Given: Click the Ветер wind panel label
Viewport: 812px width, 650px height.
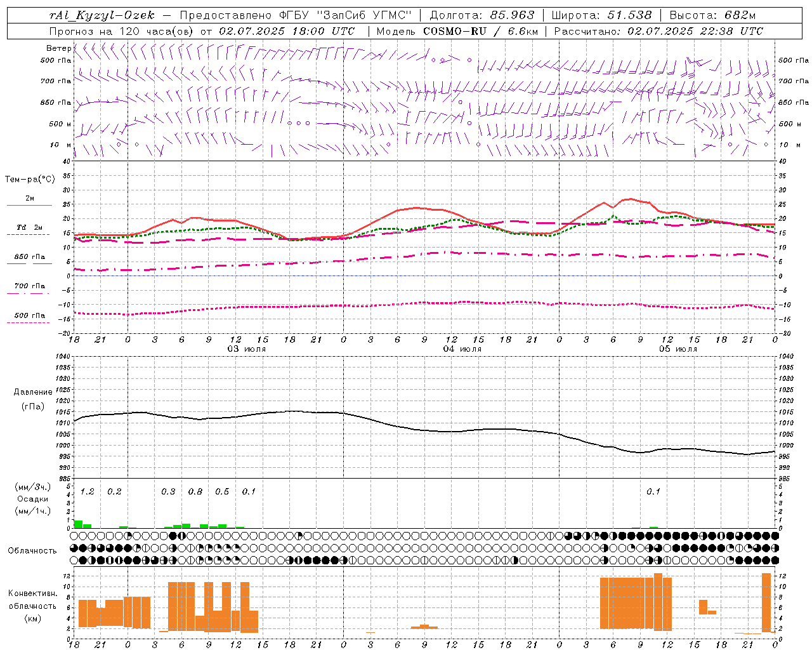Looking at the screenshot, I should (58, 48).
